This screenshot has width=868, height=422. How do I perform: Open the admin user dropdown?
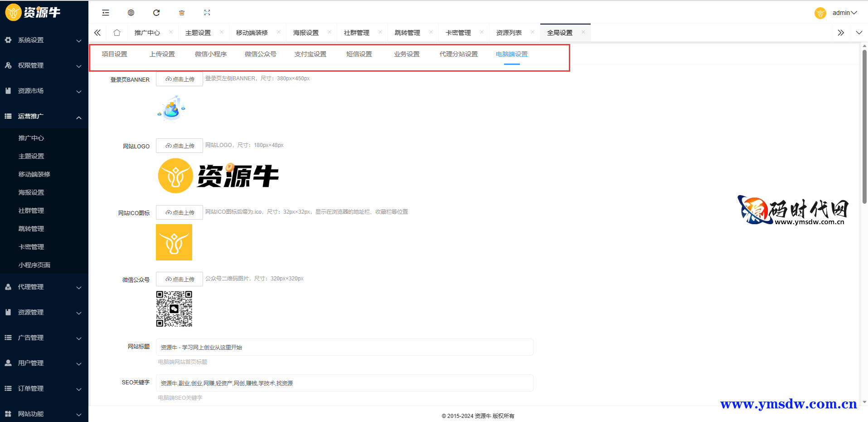pyautogui.click(x=844, y=13)
